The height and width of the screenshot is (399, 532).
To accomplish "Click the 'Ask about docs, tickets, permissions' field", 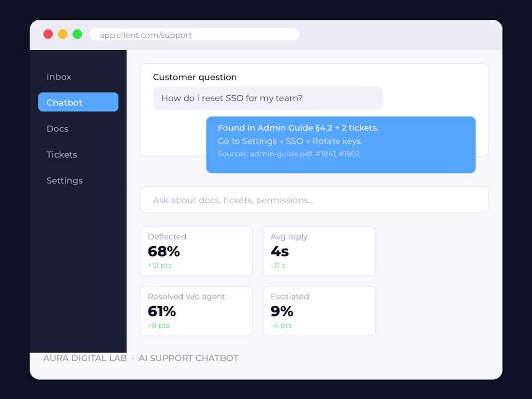I will pyautogui.click(x=314, y=200).
